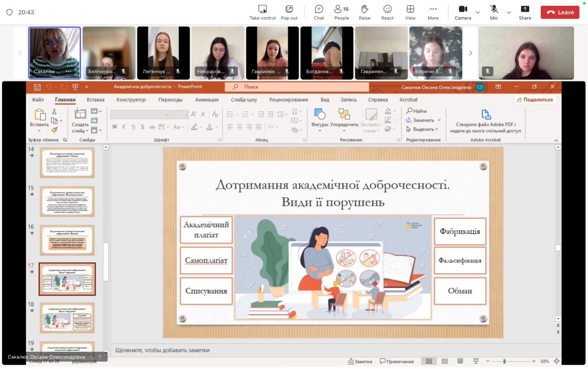Image resolution: width=588 pixels, height=369 pixels.
Task: Open the Анимация ribbon tab
Action: click(207, 100)
